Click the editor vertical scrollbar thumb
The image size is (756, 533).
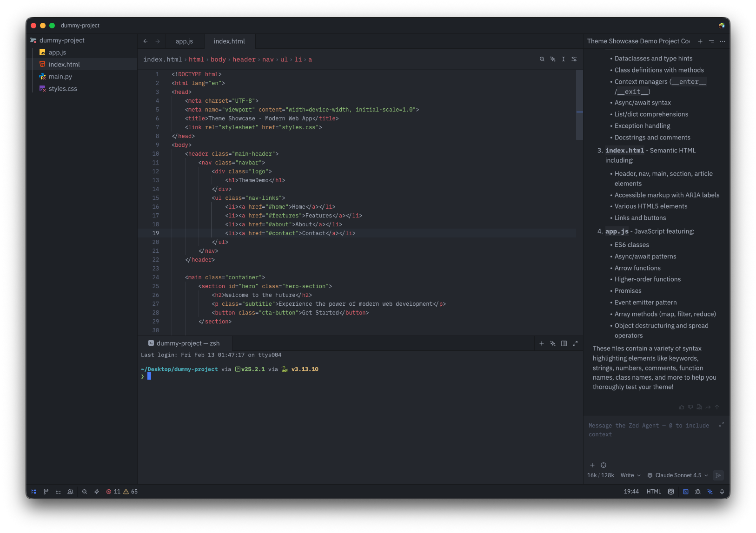579,105
